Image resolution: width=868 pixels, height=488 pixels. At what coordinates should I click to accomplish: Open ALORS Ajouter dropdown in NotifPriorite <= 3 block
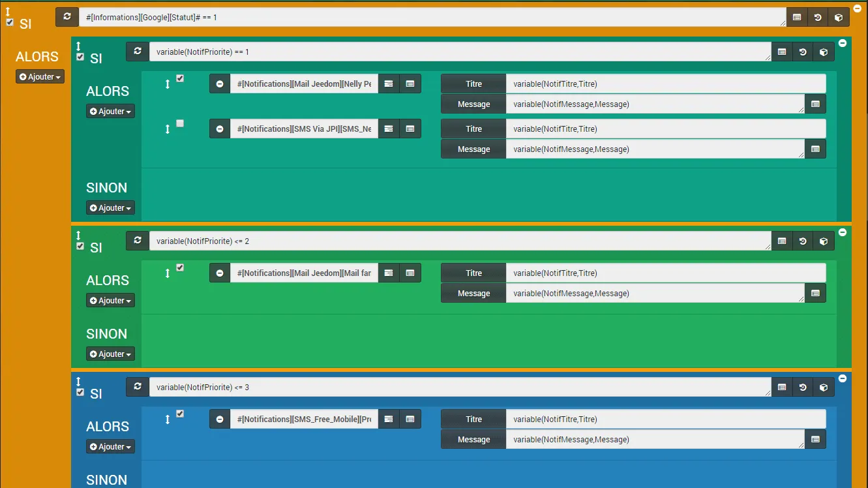[111, 446]
